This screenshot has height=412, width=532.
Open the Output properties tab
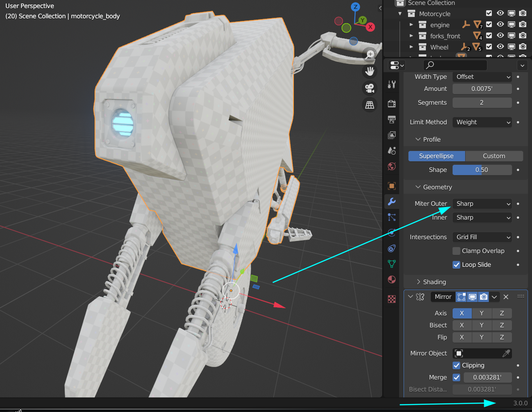(x=392, y=119)
